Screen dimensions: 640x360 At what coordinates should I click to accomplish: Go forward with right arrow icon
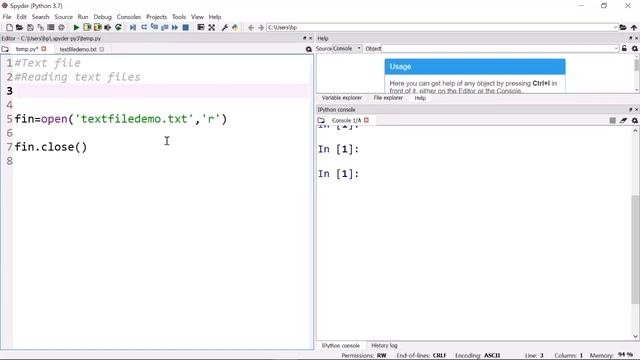(261, 27)
